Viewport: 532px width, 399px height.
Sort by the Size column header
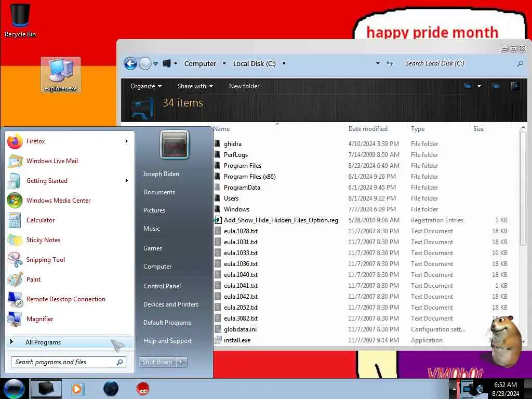click(478, 129)
